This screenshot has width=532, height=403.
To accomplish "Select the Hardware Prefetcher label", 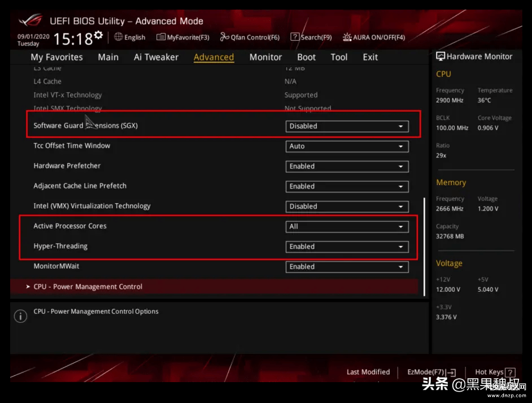I will point(67,165).
